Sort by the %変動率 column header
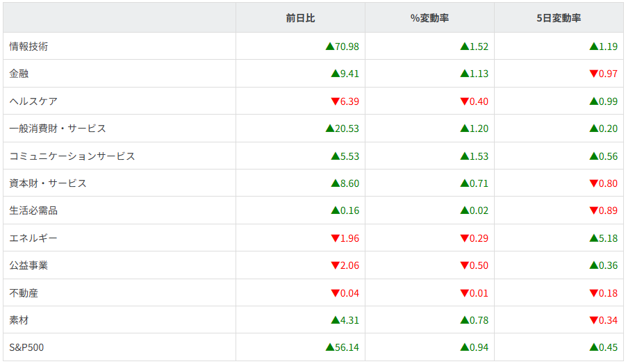Screen dimensions: 626x364 point(429,18)
